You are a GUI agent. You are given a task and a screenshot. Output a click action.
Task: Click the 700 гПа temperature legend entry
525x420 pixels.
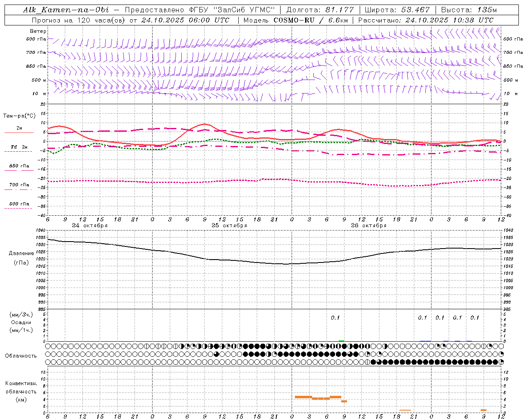coord(19,185)
